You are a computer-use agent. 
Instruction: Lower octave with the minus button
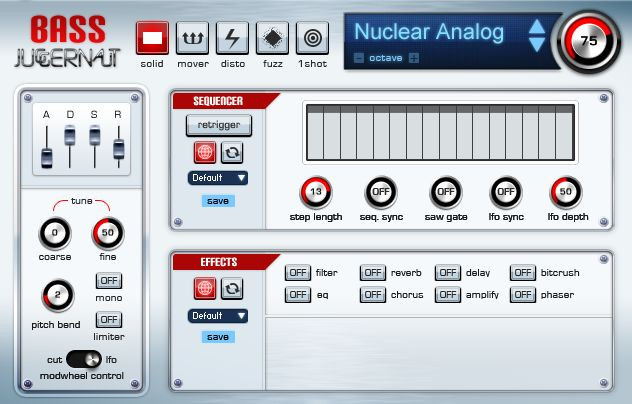[358, 58]
